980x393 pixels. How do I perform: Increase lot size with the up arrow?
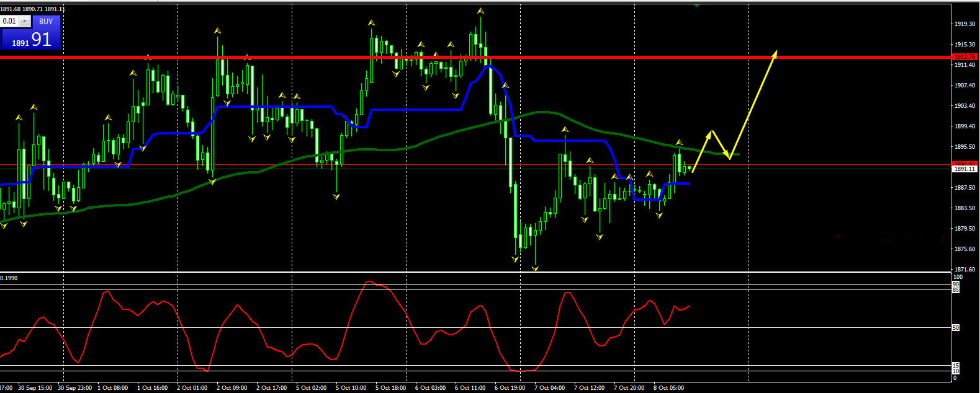pyautogui.click(x=24, y=21)
